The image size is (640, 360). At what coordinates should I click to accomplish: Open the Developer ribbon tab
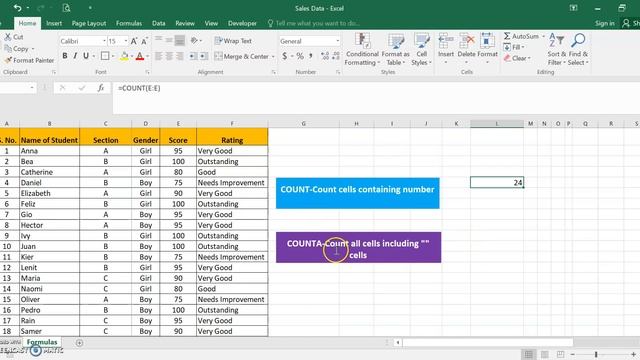242,23
